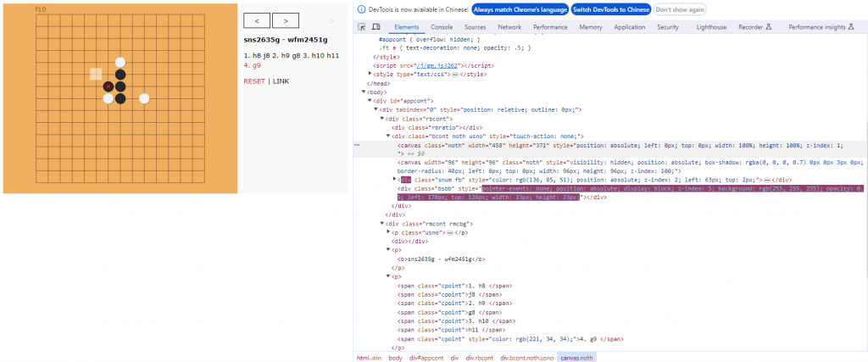Open the Sources tab
This screenshot has height=362, width=868.
point(475,27)
